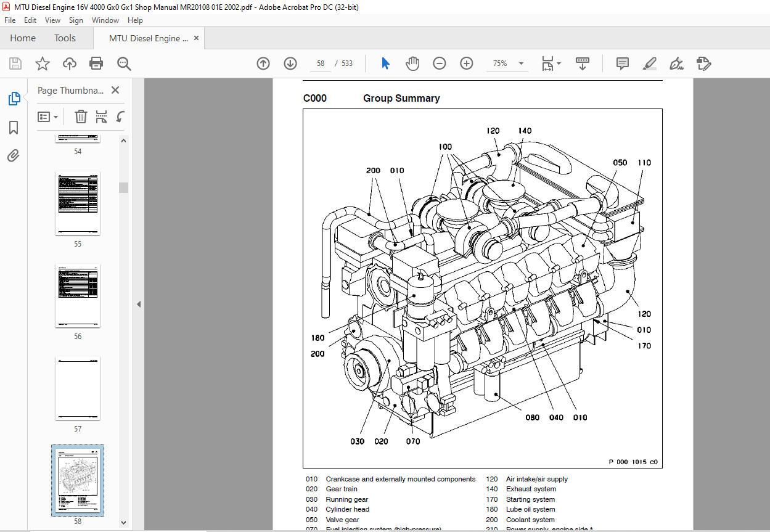Zoom out with minus icon
The image size is (770, 532).
440,63
